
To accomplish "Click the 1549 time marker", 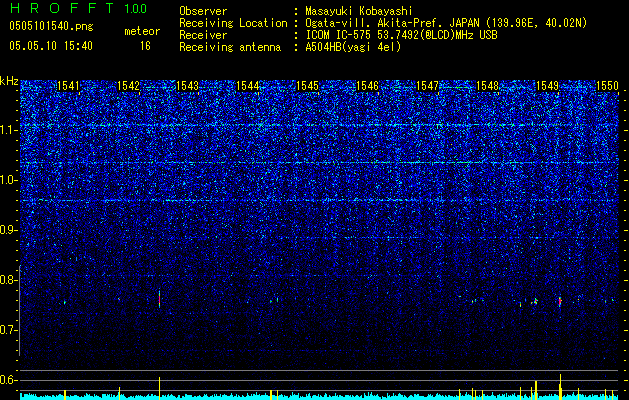I will [x=547, y=86].
